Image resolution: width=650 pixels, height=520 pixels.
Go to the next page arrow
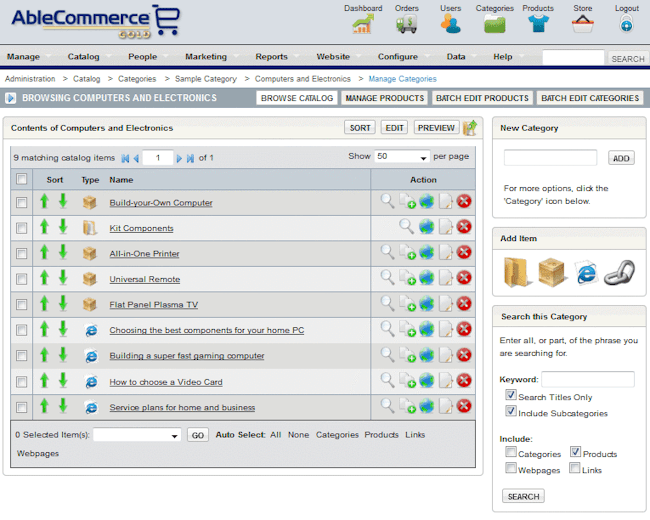pos(179,158)
